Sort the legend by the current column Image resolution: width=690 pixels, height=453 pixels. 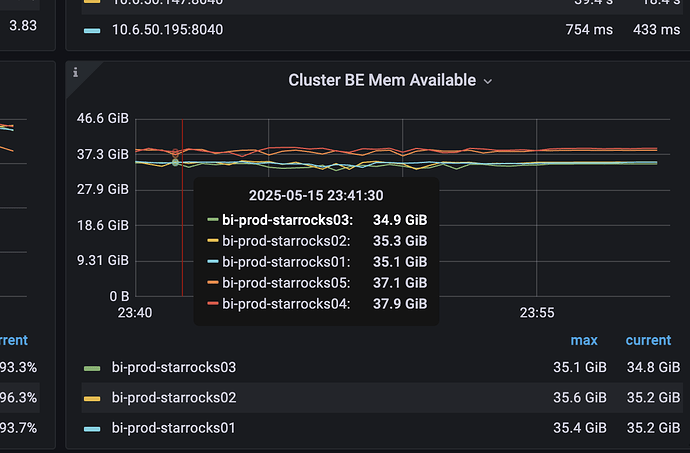pyautogui.click(x=648, y=340)
